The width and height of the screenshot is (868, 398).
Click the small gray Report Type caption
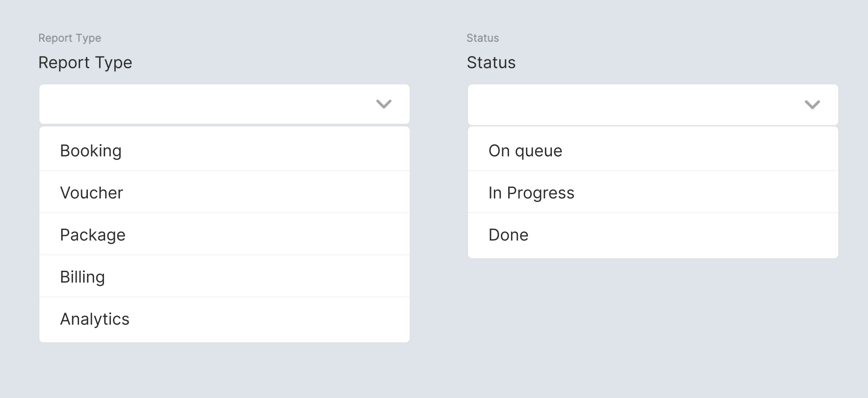(x=70, y=38)
